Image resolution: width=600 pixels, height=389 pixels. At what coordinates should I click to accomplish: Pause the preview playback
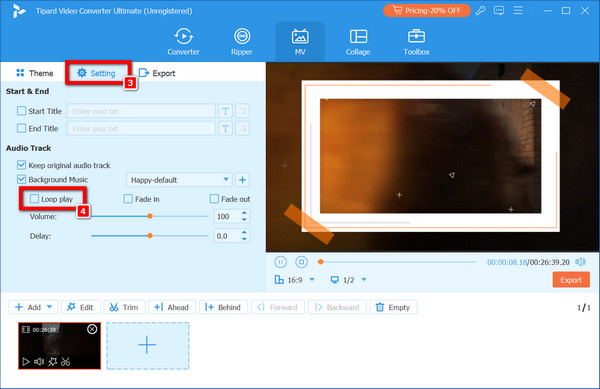pos(280,262)
